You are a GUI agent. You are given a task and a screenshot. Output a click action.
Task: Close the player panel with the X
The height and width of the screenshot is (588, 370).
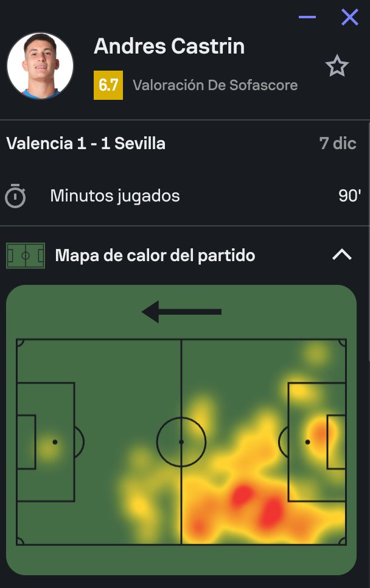pos(350,17)
